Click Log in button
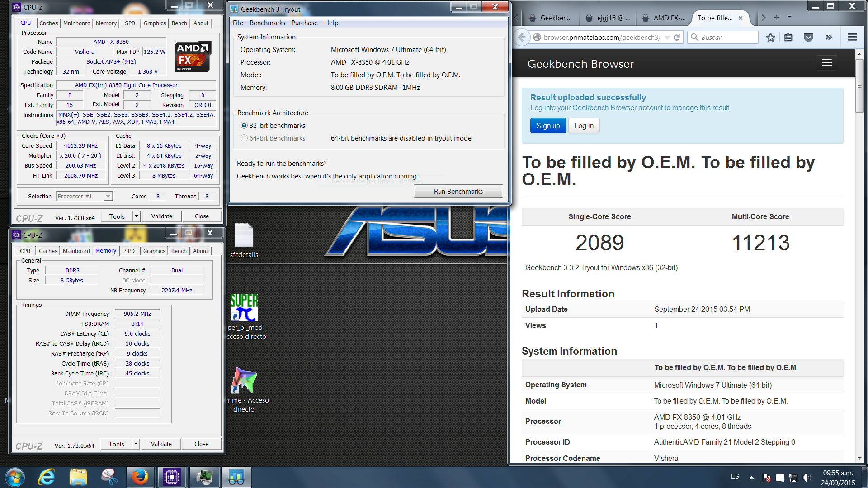 click(x=584, y=126)
